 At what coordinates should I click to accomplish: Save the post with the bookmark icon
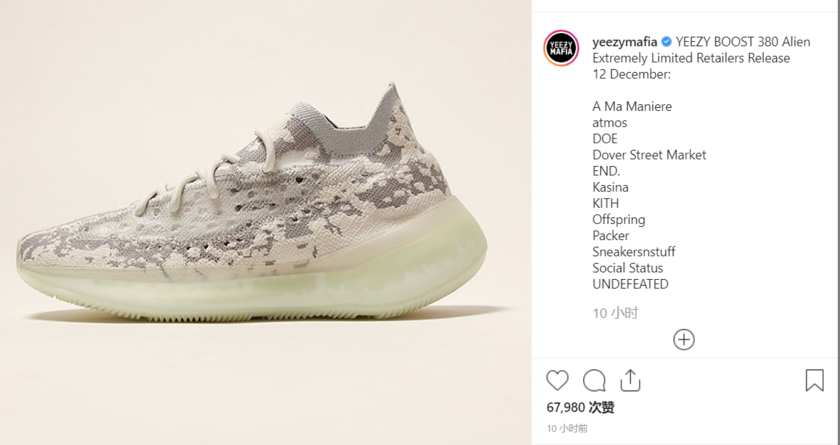(814, 381)
